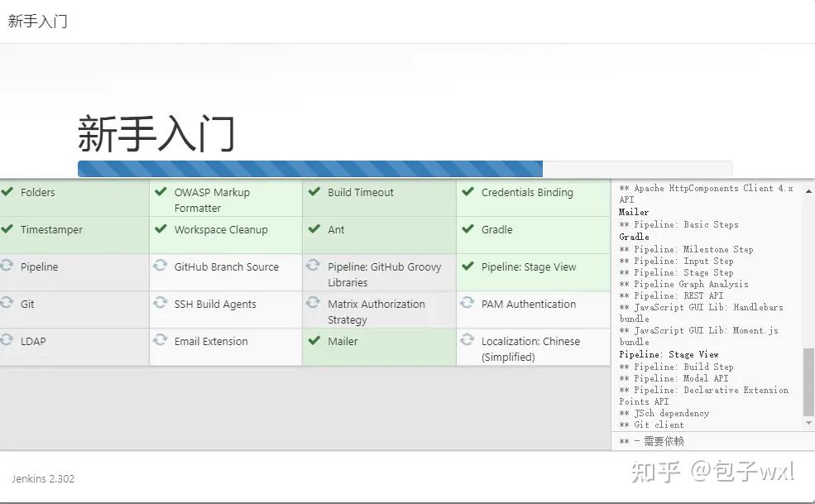This screenshot has width=815, height=504.
Task: Click the checkmark beside Gradle plugin
Action: coord(467,229)
